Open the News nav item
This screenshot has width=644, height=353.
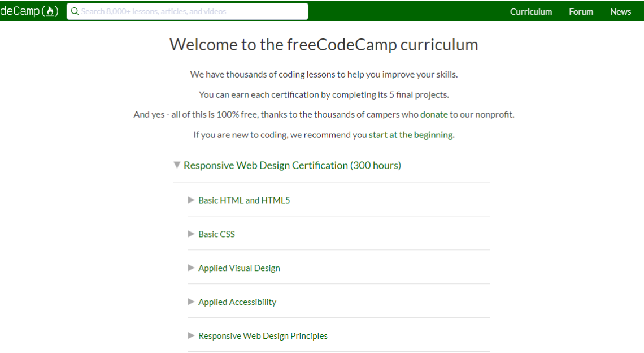pos(620,11)
